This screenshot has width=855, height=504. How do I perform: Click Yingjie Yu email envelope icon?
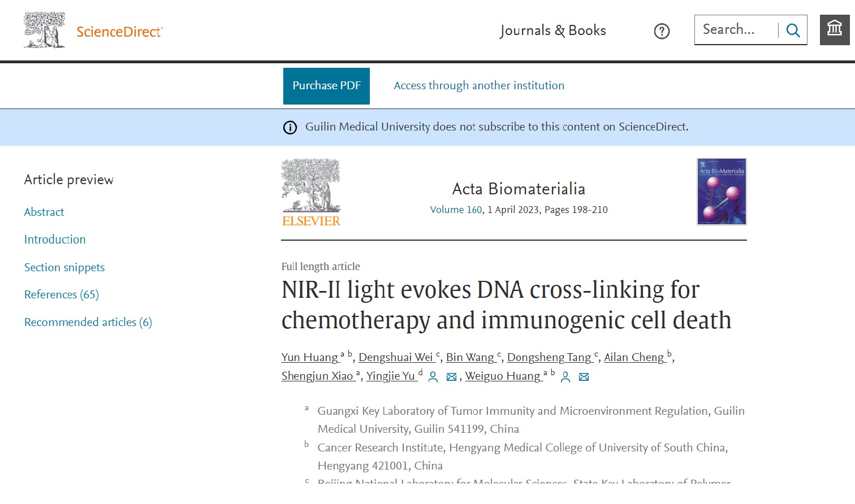pyautogui.click(x=451, y=377)
